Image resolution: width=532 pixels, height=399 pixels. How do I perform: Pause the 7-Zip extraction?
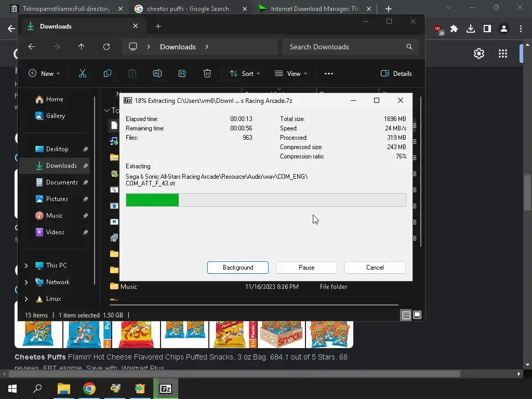(x=307, y=268)
